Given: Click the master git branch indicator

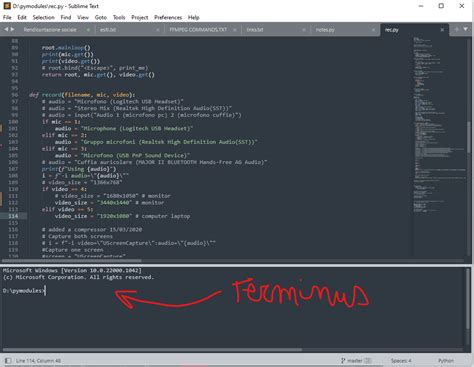Looking at the screenshot, I should click(x=356, y=361).
